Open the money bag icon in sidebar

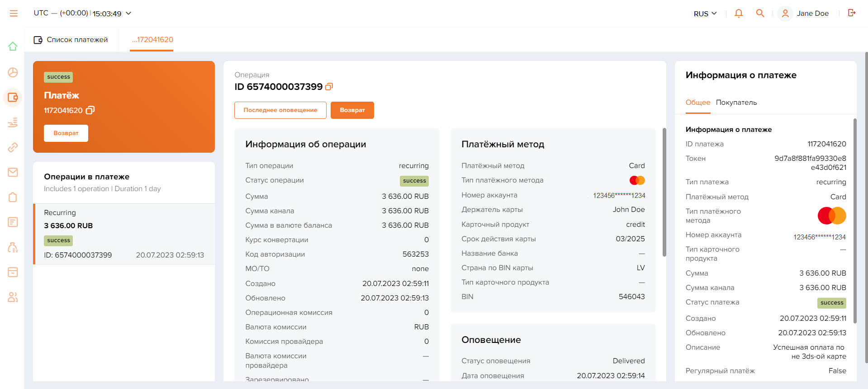13,247
